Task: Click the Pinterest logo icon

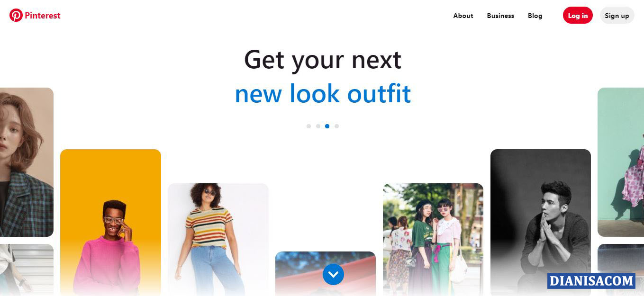Action: [x=16, y=15]
